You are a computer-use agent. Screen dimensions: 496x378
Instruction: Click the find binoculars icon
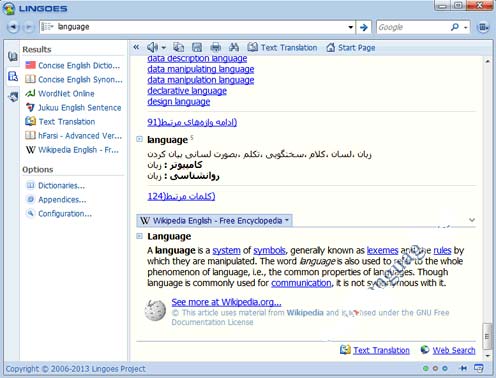click(234, 47)
